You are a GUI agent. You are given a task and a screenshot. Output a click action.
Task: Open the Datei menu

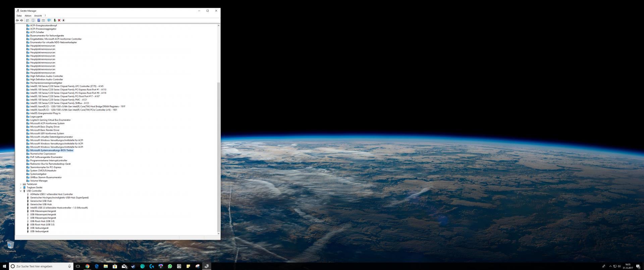tap(19, 16)
